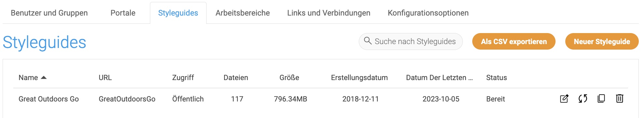Switch to the Portale tab
644x118 pixels.
click(123, 13)
